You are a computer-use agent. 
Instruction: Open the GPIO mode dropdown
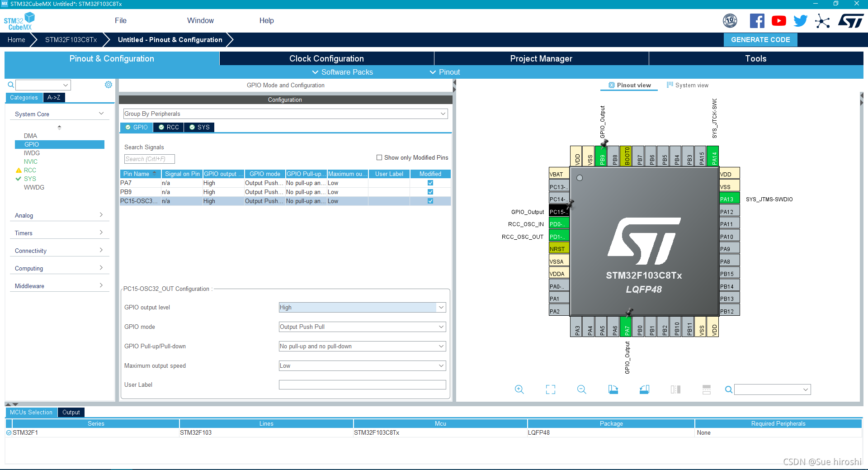pos(363,327)
